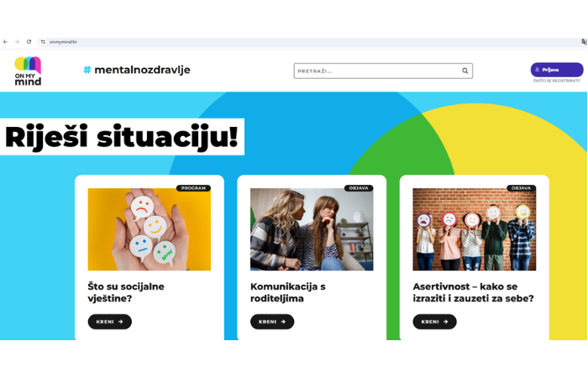Screen dimensions: 588x378
Task: Click Kreni under Komunikacija s roditeljima
Action: (272, 322)
